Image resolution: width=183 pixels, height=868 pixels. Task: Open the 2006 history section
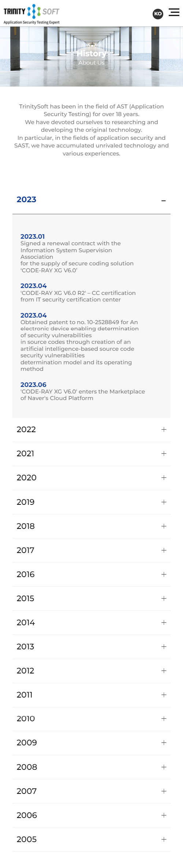coord(91,815)
